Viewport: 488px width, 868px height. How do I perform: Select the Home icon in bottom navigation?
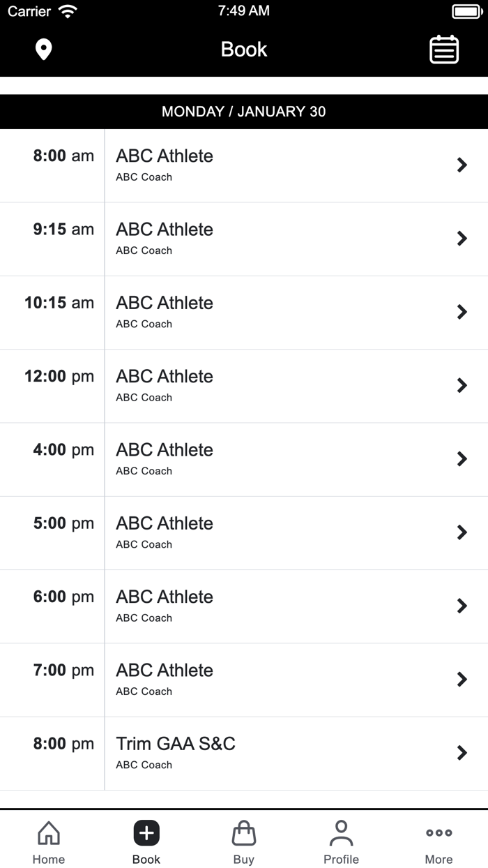[x=48, y=833]
